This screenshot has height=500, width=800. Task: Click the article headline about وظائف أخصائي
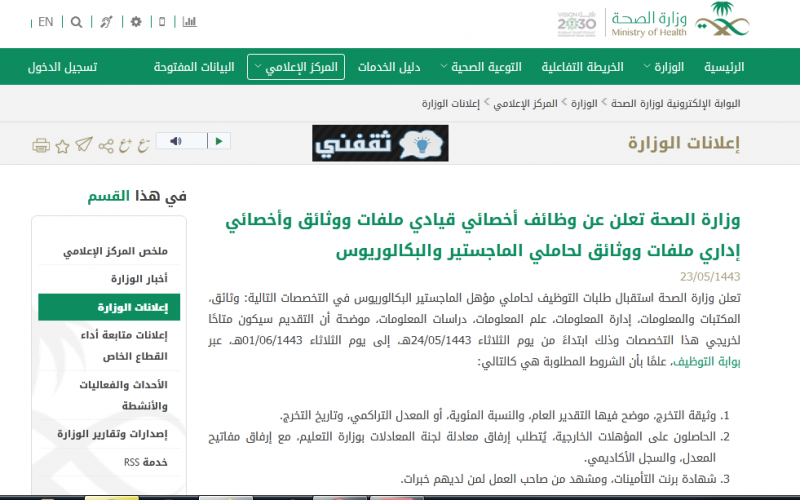tap(483, 235)
